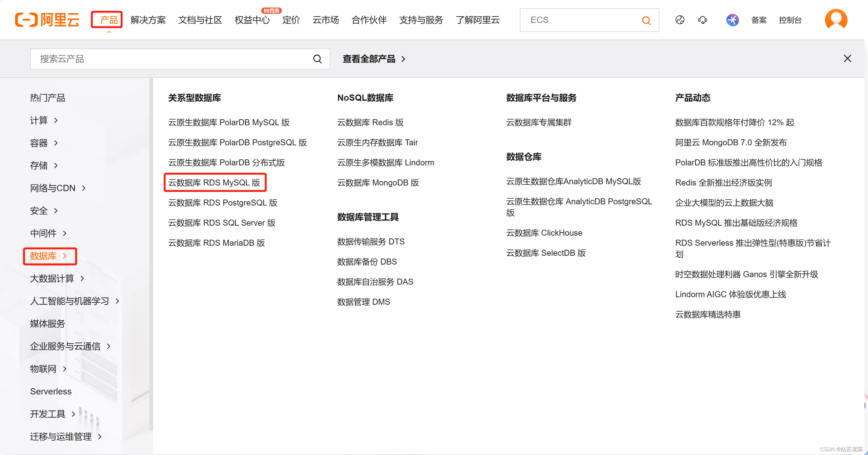
Task: Open the 解决方案 menu
Action: 148,20
